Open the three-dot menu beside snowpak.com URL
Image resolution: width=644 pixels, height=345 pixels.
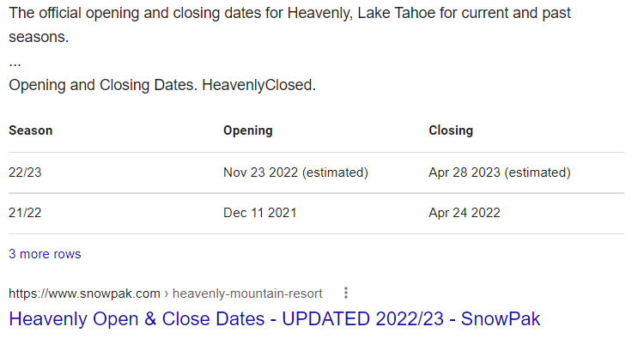(x=346, y=293)
